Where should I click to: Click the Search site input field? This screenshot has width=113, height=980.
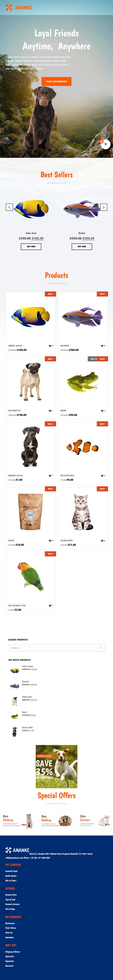tap(56, 648)
